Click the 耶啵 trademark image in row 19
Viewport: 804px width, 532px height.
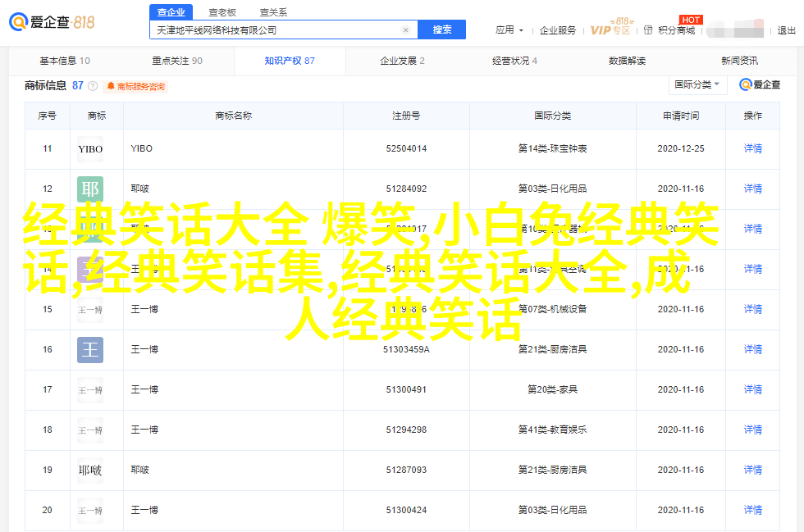(90, 471)
